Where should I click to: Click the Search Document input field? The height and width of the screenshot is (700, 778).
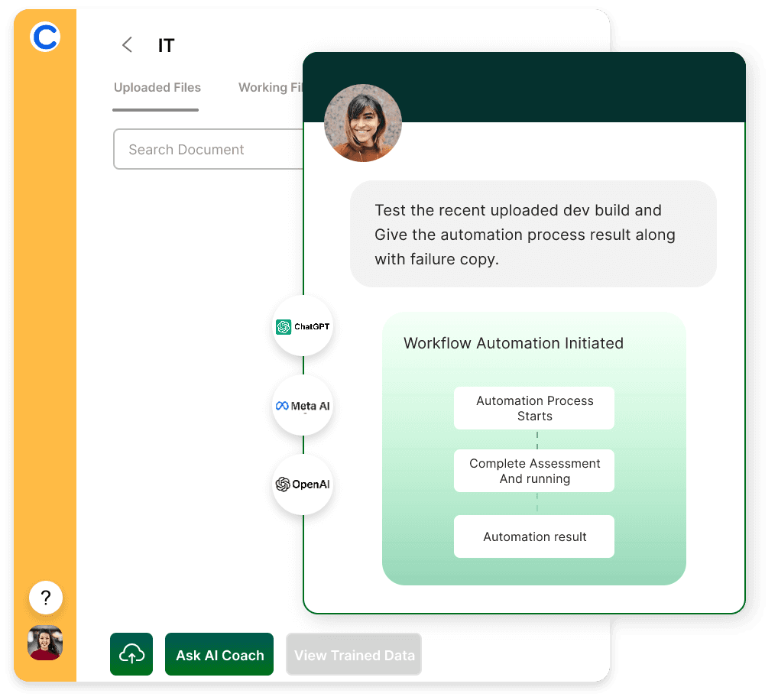pyautogui.click(x=208, y=150)
